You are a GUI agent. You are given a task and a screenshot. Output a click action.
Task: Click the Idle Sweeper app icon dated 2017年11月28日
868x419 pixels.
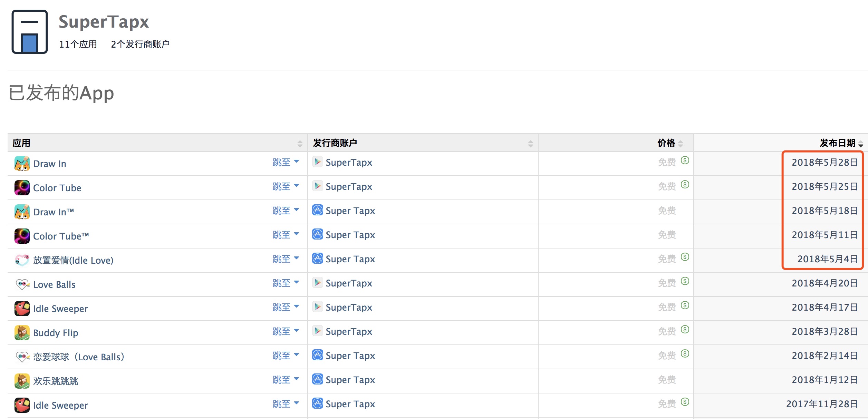click(22, 405)
